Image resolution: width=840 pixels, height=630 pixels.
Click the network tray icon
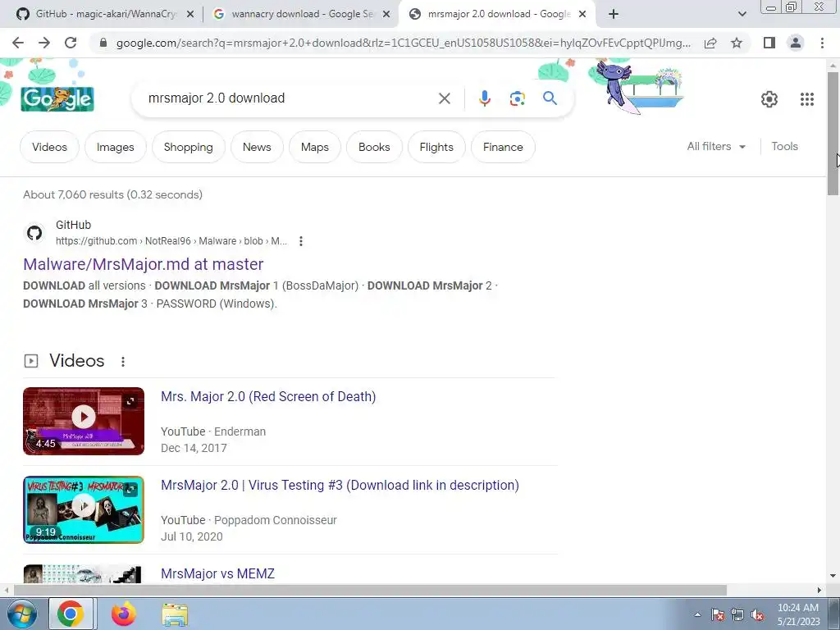737,614
